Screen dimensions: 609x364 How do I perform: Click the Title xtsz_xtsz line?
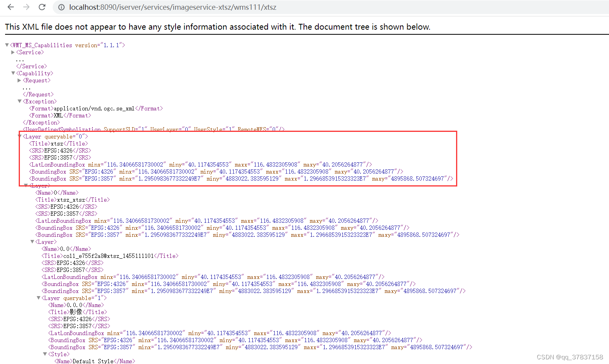(73, 200)
